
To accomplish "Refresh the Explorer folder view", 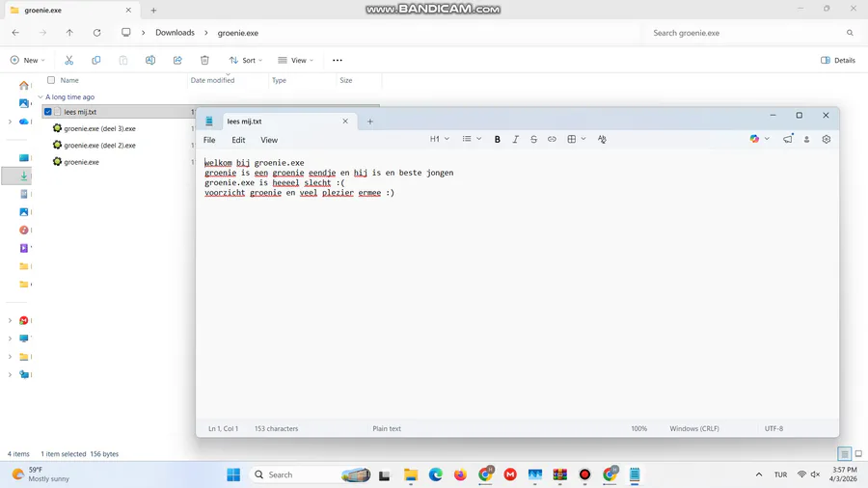I will click(96, 33).
